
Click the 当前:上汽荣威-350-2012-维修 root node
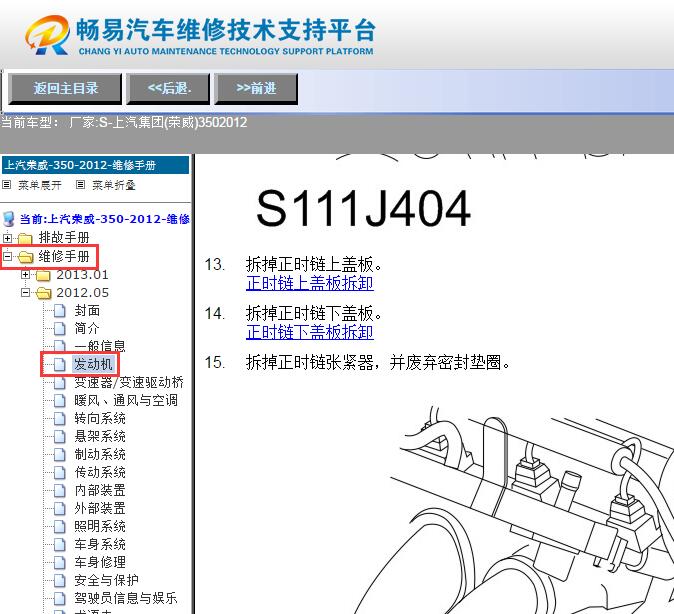(104, 219)
